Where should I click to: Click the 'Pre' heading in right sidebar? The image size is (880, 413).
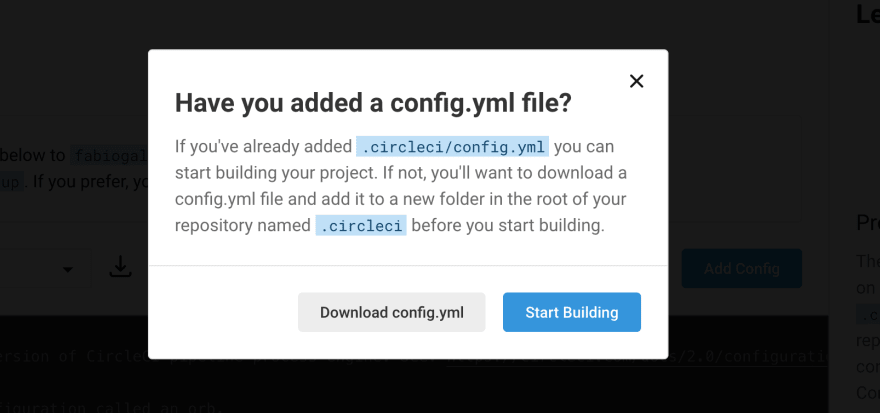[868, 223]
